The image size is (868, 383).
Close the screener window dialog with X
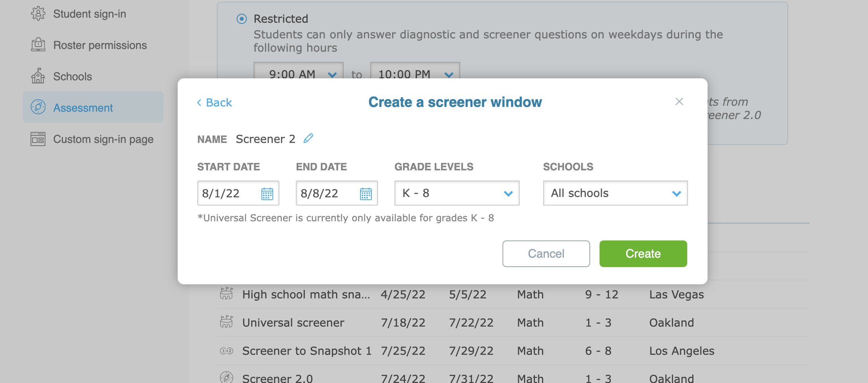tap(679, 102)
